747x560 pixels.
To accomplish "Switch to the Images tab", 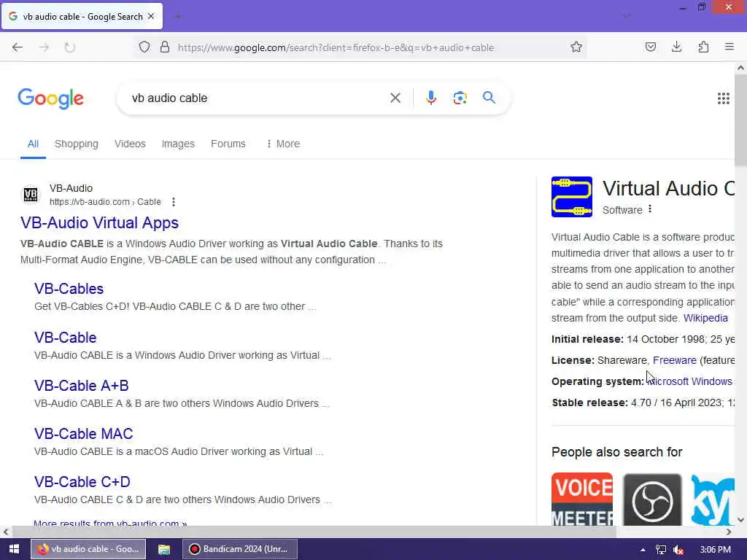I will pos(178,144).
